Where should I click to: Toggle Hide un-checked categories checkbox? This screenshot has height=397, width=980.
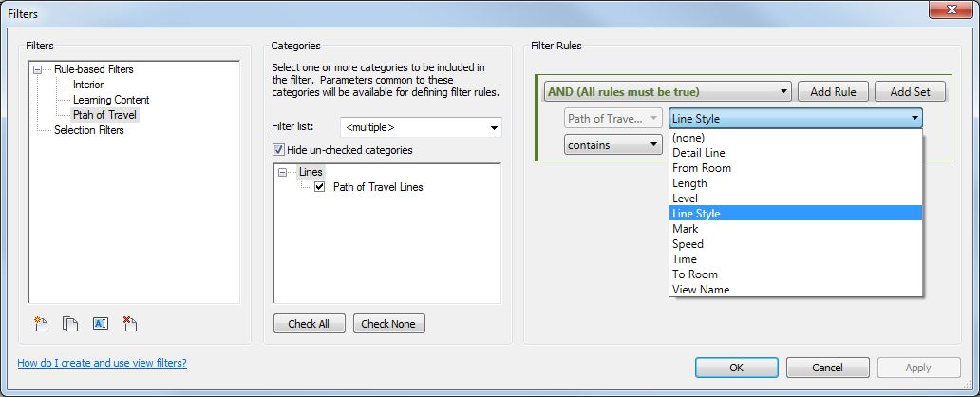pyautogui.click(x=279, y=150)
